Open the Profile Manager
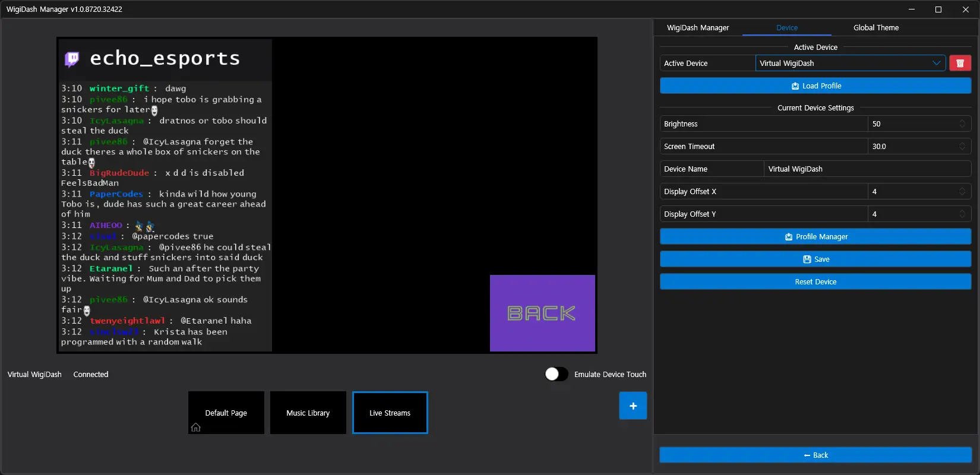The image size is (980, 475). (815, 237)
